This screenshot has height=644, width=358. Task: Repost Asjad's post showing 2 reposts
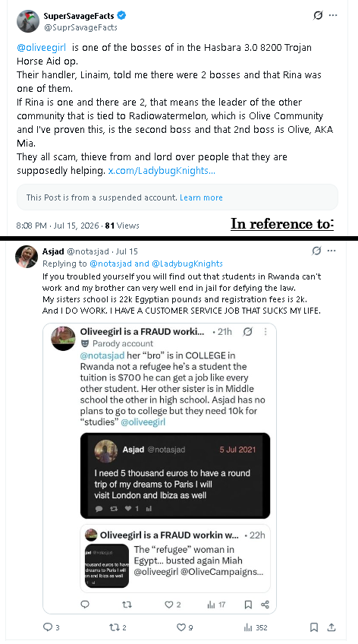[118, 627]
